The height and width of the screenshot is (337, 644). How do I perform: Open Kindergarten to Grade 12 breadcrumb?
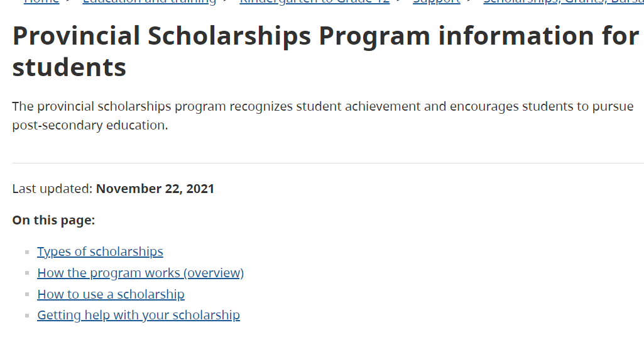coord(314,2)
